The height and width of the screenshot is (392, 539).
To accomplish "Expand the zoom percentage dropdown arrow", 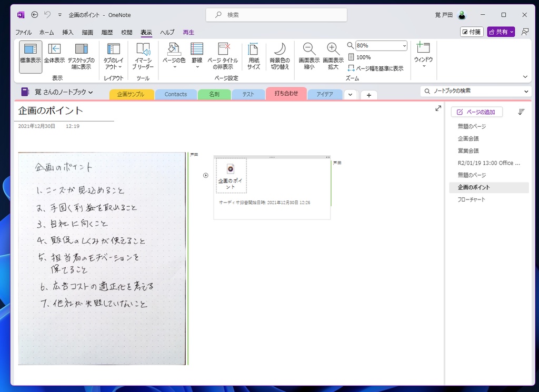I will coord(404,45).
